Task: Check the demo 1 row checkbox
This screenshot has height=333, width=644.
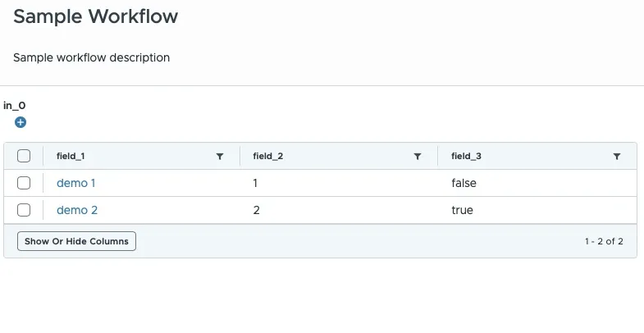Action: (24, 183)
